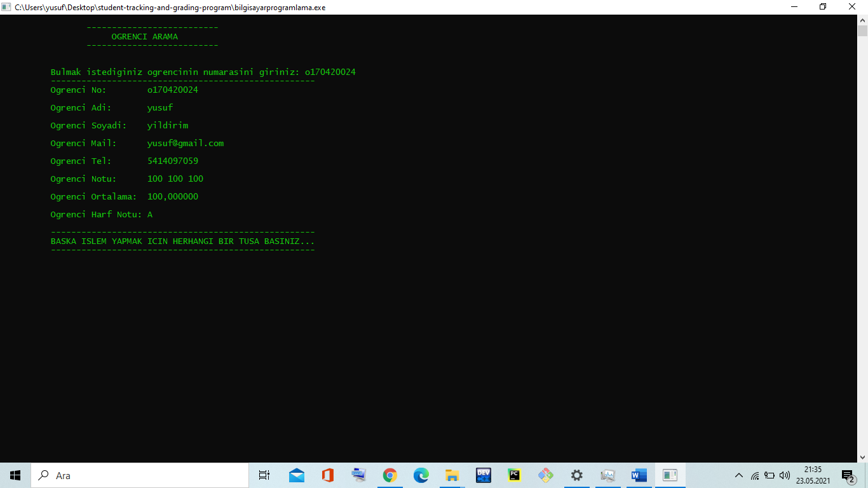The width and height of the screenshot is (868, 488).
Task: Switch to Microsoft Word on taskbar
Action: coord(639,475)
